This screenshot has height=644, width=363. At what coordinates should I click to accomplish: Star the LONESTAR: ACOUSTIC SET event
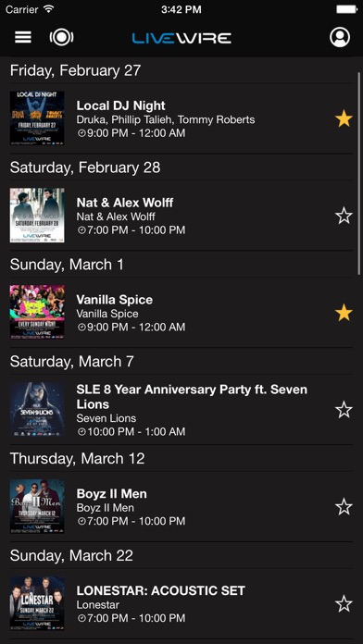click(x=344, y=603)
